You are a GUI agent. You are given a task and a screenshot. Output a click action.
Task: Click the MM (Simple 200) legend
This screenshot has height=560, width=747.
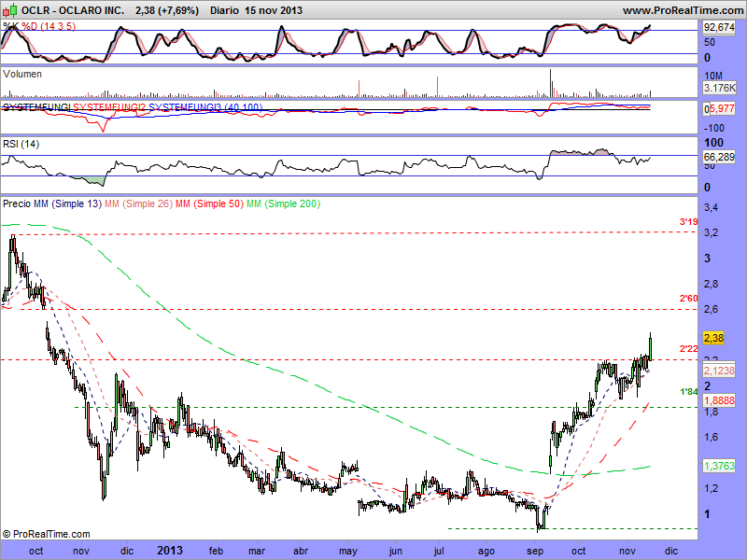pyautogui.click(x=284, y=203)
